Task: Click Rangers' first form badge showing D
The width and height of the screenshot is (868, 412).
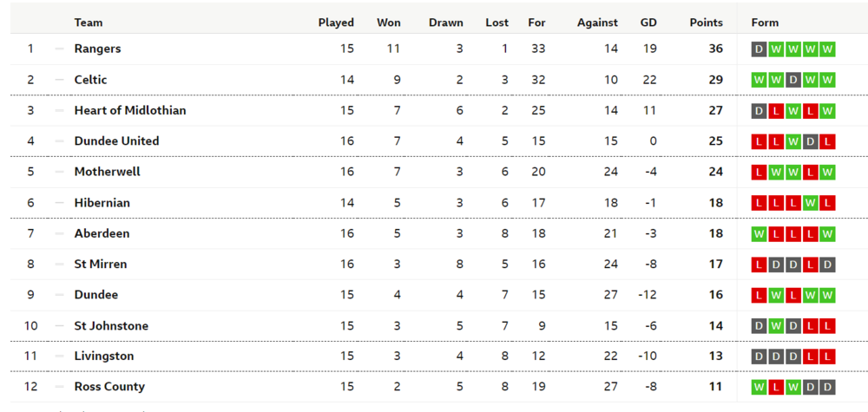Action: 759,49
